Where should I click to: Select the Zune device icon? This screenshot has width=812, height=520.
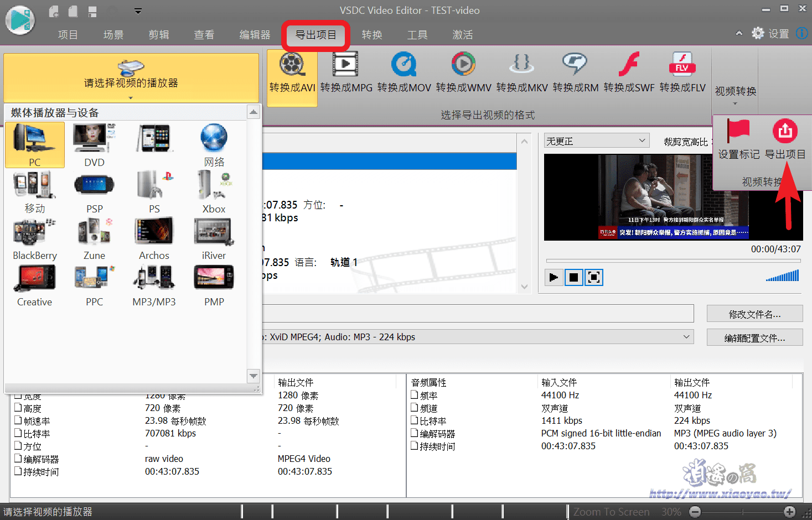point(95,238)
